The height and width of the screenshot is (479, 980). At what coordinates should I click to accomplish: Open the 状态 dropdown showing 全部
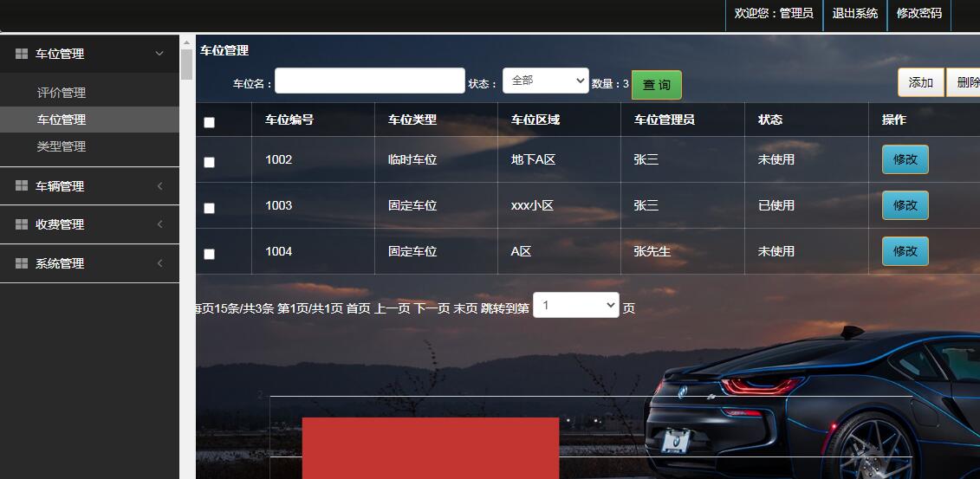click(x=546, y=81)
